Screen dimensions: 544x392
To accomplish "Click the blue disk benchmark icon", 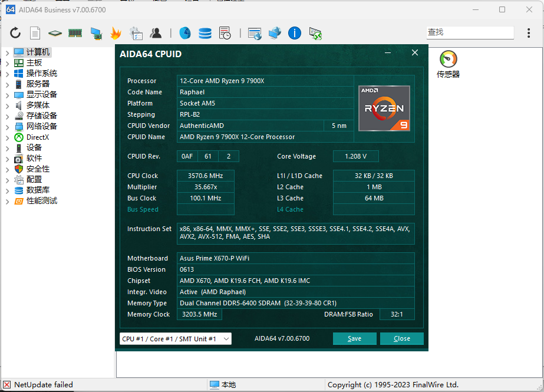I will pos(185,33).
